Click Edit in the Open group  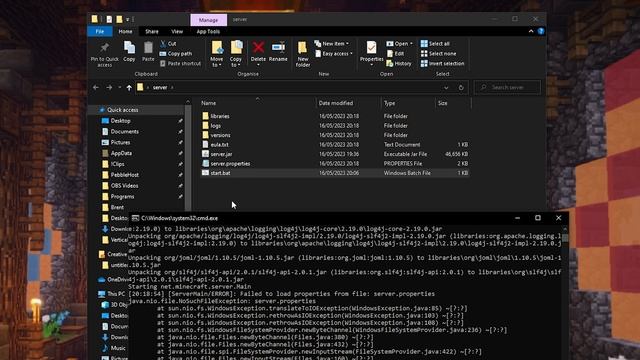click(395, 53)
